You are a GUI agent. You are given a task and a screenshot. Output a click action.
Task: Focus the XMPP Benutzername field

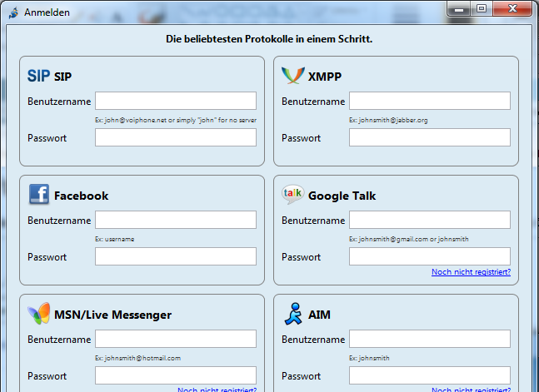[x=430, y=101]
